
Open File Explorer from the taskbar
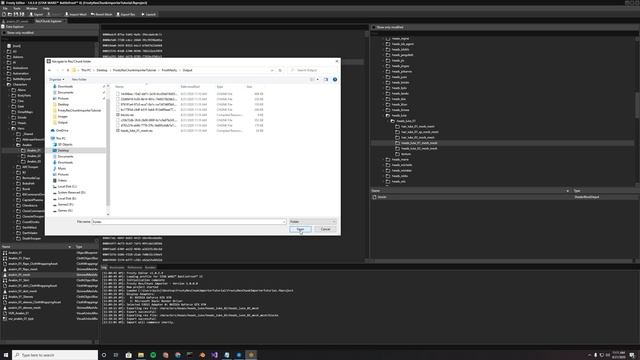coord(141,355)
